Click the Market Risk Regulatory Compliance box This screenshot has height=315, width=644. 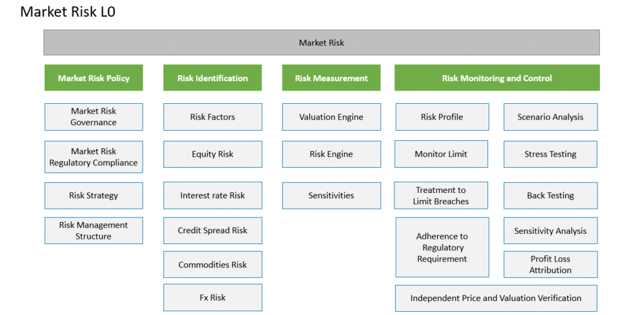[x=94, y=157]
